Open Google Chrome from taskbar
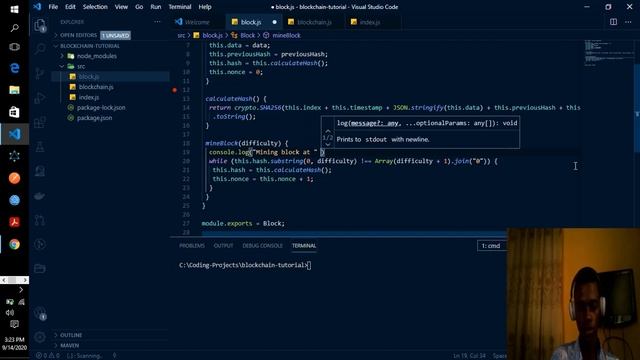The width and height of the screenshot is (640, 360). click(x=14, y=244)
